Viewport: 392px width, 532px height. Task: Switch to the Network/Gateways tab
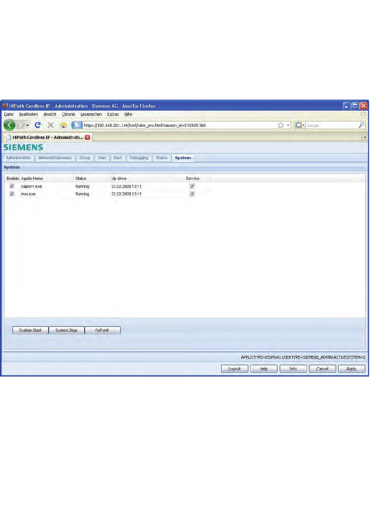[55, 158]
